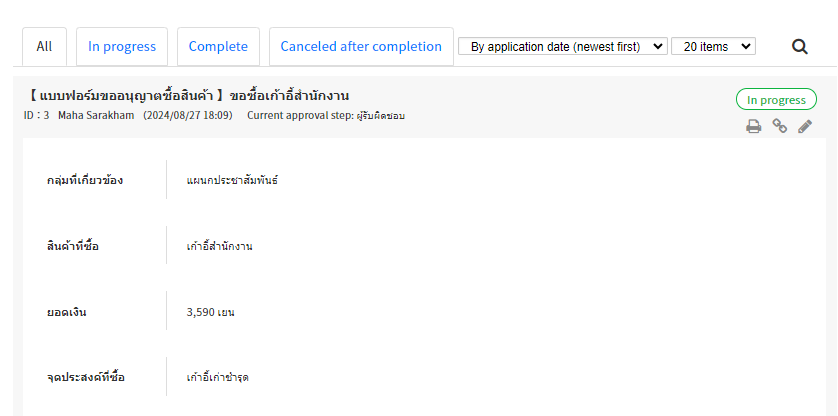Print this purchase request

click(754, 126)
